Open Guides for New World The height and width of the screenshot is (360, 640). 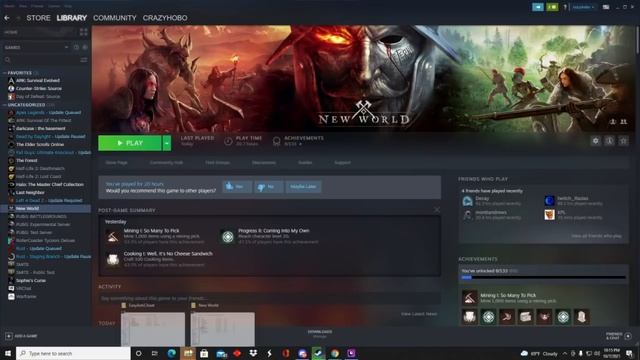pyautogui.click(x=305, y=162)
